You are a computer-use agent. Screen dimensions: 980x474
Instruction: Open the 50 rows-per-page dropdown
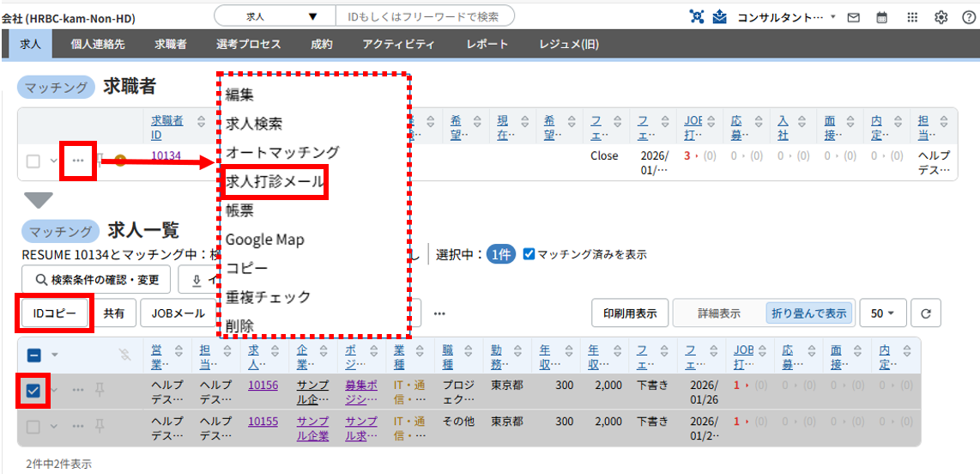882,313
